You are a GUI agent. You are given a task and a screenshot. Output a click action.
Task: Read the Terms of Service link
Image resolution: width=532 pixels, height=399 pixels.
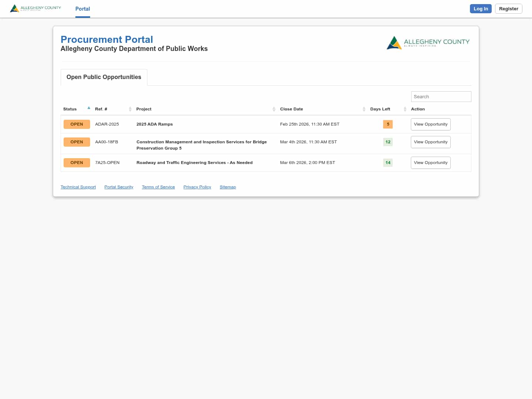158,187
